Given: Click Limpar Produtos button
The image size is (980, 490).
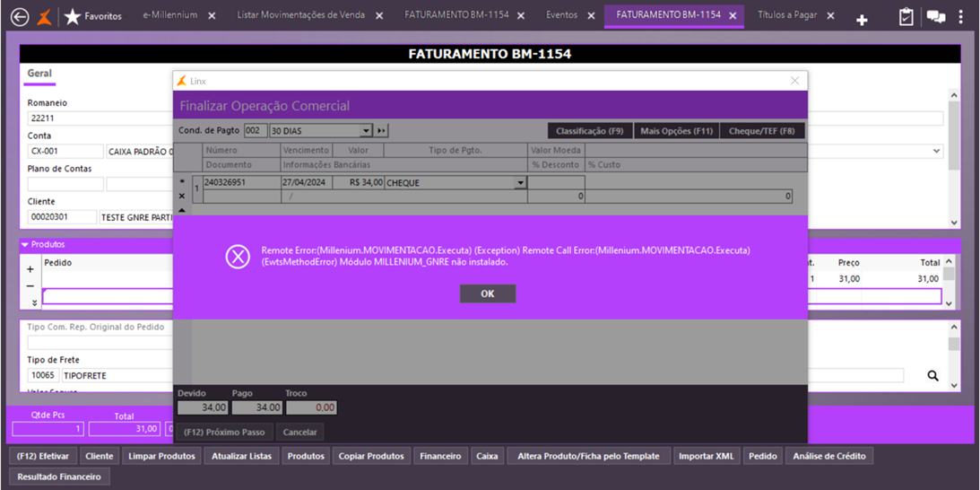Looking at the screenshot, I should coord(162,456).
